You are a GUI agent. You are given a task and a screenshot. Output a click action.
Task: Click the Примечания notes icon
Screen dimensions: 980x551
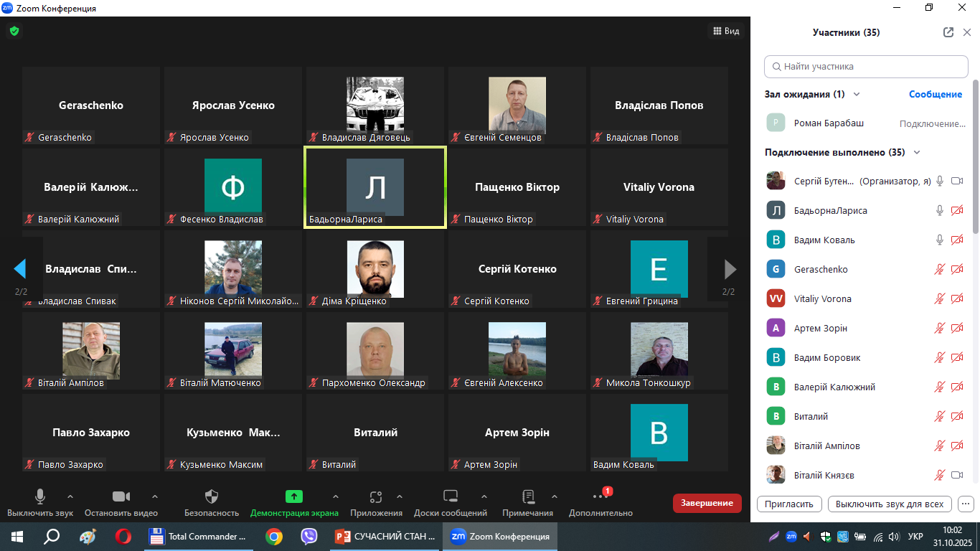pyautogui.click(x=528, y=496)
